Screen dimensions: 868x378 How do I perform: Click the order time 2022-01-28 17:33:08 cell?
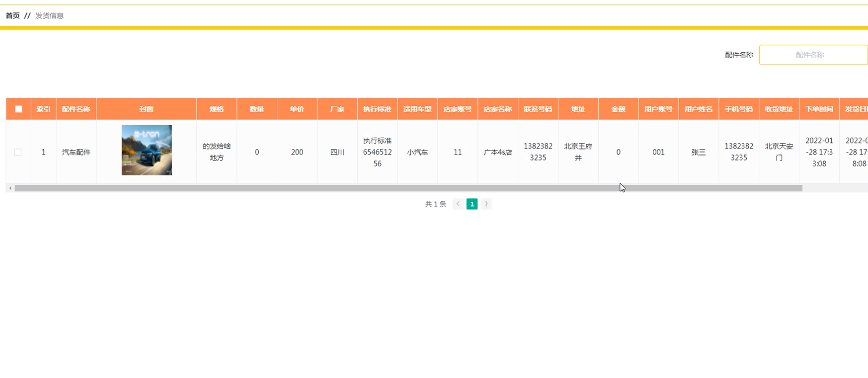[819, 152]
